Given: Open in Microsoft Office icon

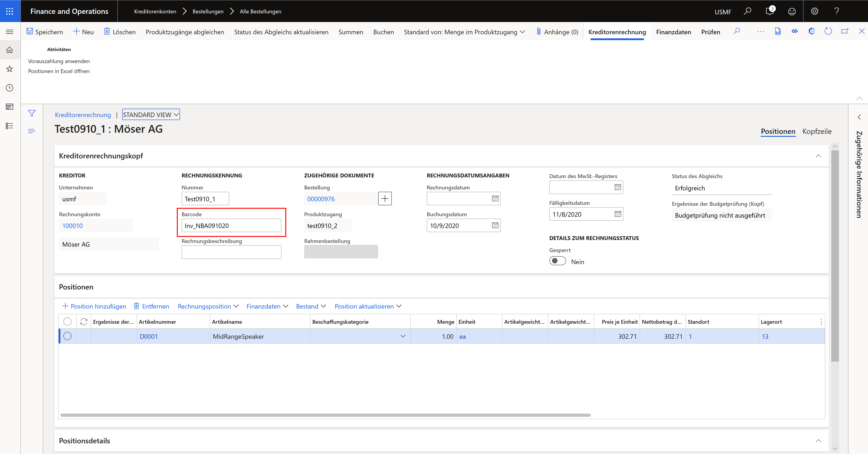Looking at the screenshot, I should tap(811, 31).
